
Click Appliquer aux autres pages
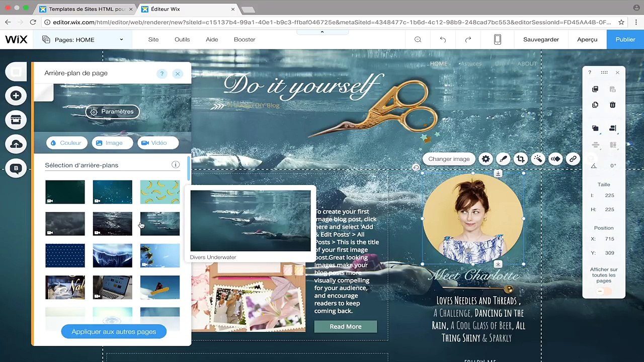click(114, 332)
